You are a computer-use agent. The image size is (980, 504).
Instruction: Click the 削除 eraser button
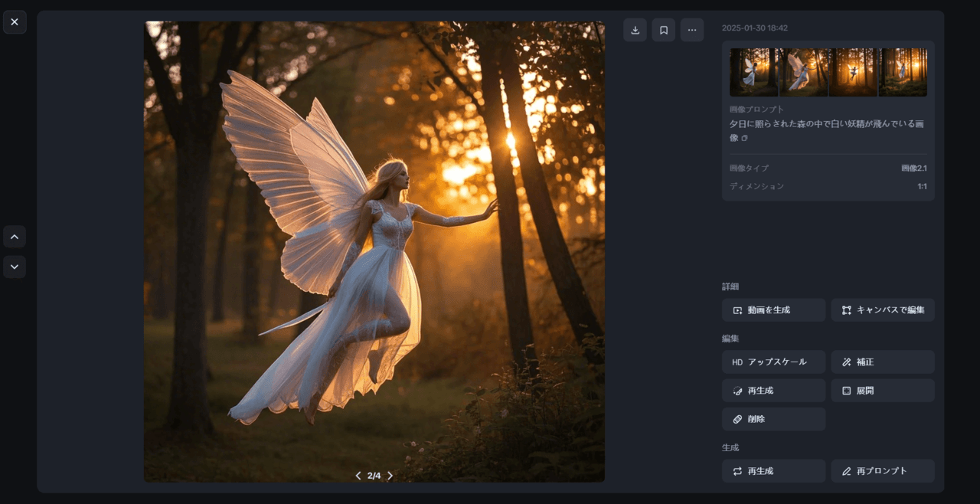click(x=773, y=419)
